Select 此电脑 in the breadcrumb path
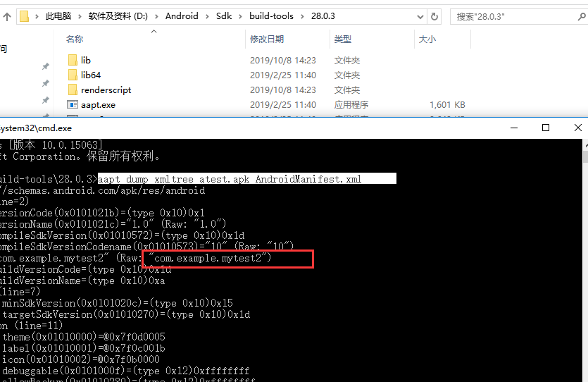The height and width of the screenshot is (382, 588). pos(58,16)
